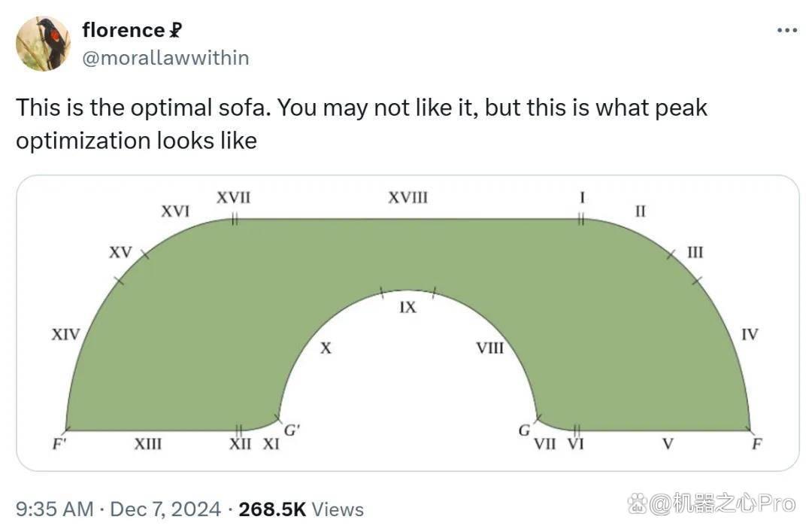The image size is (812, 532).
Task: Click the 268.5K Views count
Action: pos(301,509)
